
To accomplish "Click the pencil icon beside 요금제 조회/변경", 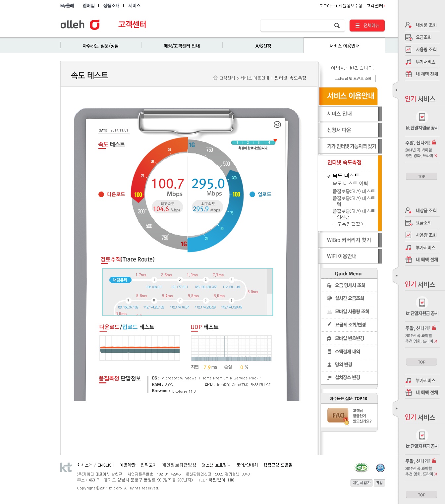I will pyautogui.click(x=329, y=324).
